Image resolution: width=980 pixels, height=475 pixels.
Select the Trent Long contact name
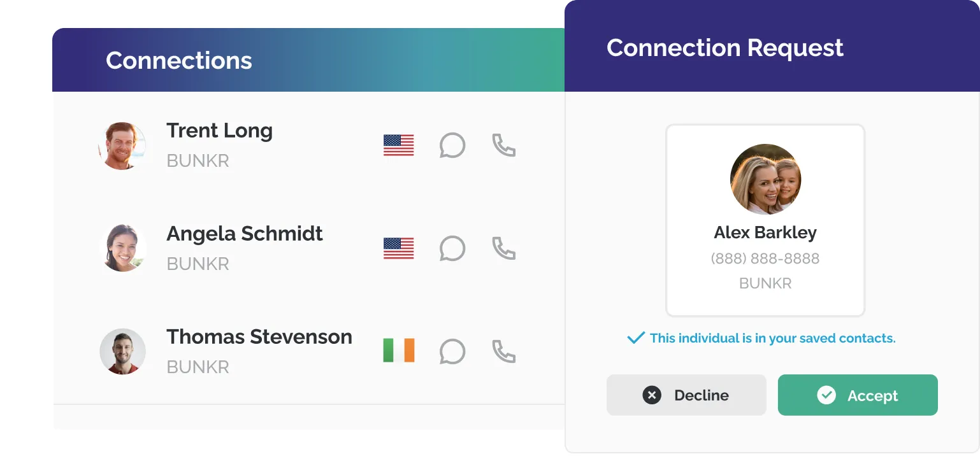(219, 131)
